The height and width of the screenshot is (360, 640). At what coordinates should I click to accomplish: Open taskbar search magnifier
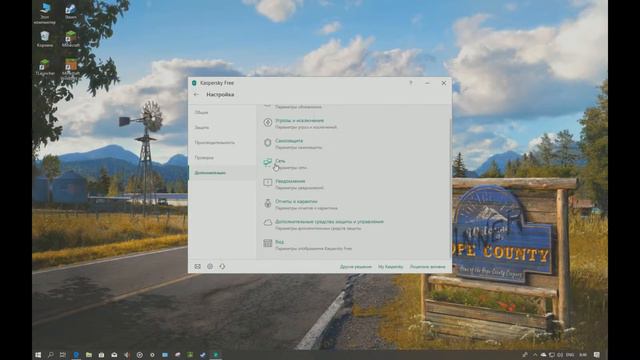(51, 355)
